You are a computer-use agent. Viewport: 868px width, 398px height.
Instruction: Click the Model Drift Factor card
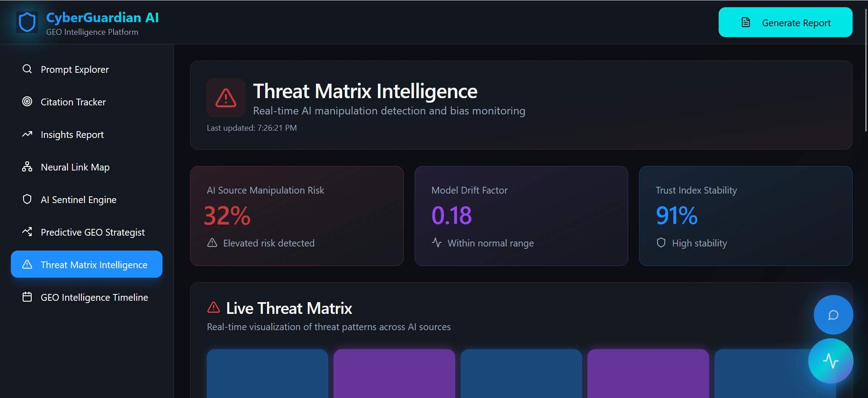click(521, 216)
